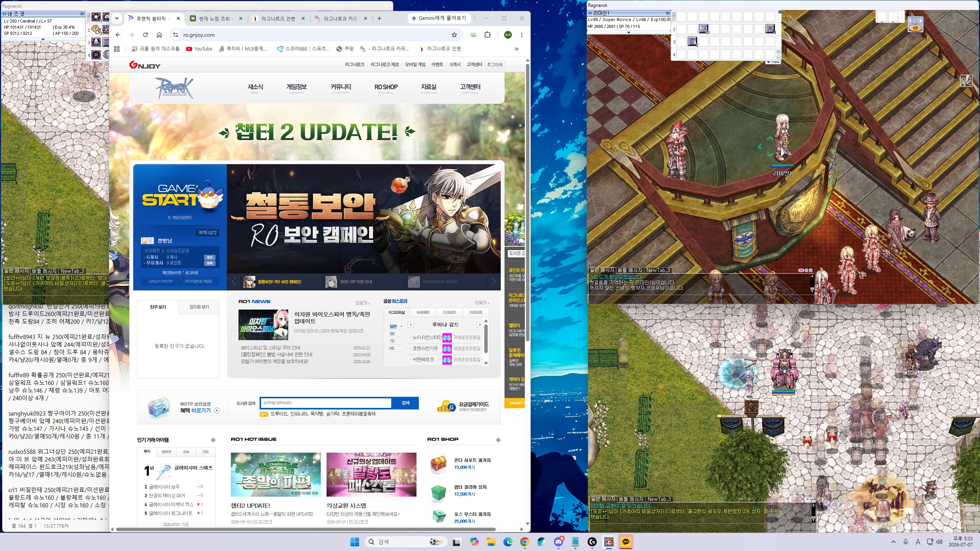Open the Cash Shop icon in Ragnarok
The height and width of the screenshot is (551, 980).
915,24
